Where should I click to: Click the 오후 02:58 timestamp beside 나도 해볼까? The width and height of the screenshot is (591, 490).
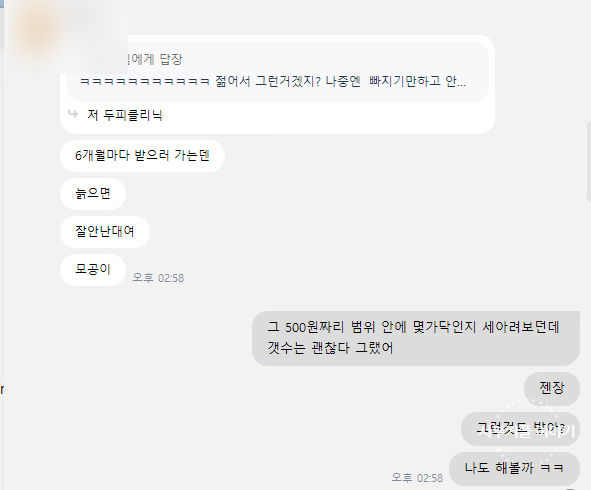click(417, 478)
